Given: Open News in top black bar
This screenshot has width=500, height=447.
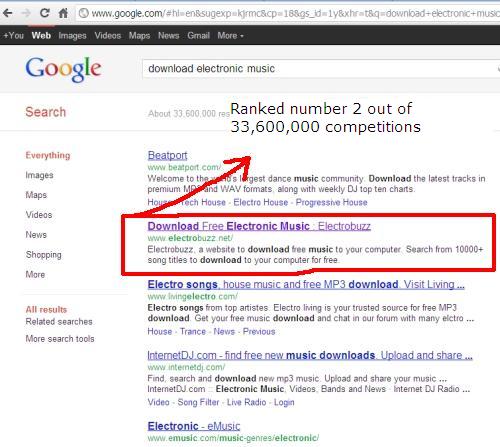Looking at the screenshot, I should 169,35.
